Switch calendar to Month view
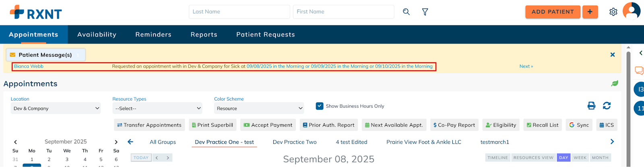644x168 pixels. point(600,158)
